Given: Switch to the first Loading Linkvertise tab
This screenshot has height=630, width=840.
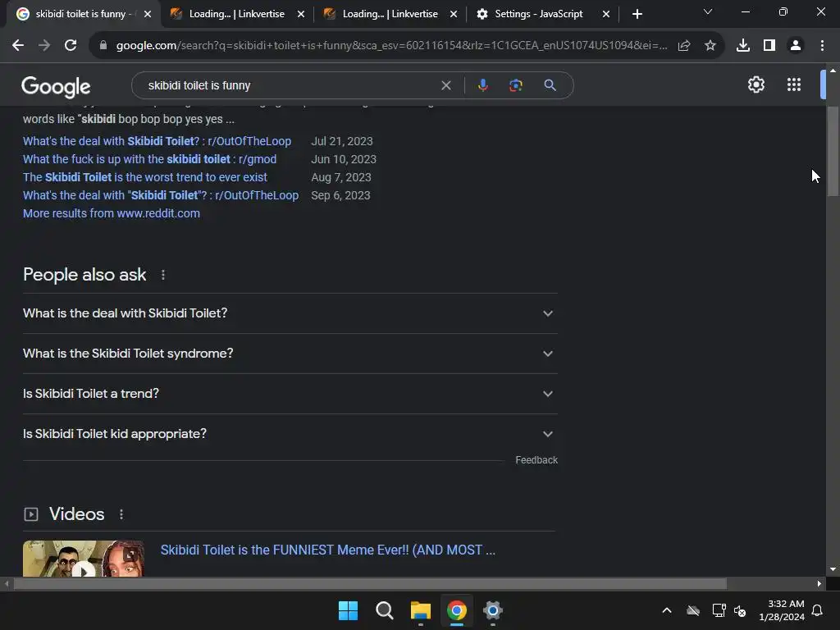Looking at the screenshot, I should click(x=237, y=14).
